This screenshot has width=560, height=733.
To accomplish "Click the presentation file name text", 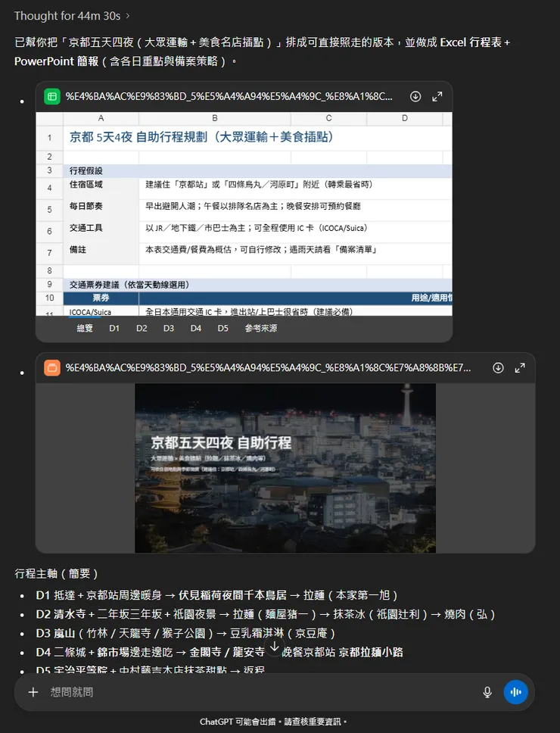I will [x=268, y=368].
